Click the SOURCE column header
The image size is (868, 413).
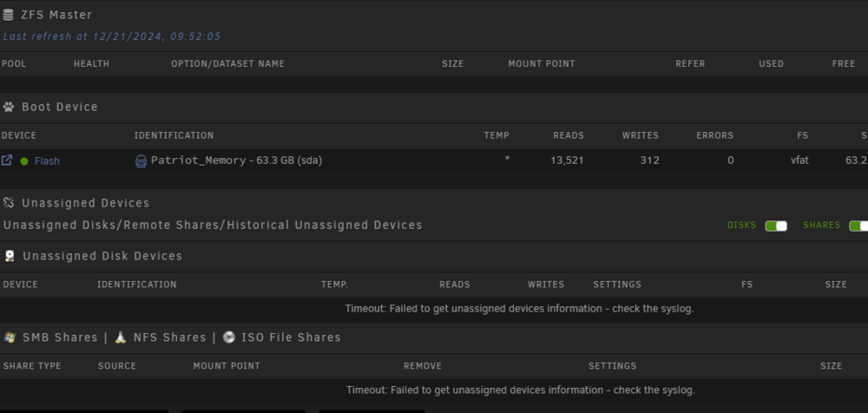[x=117, y=366]
